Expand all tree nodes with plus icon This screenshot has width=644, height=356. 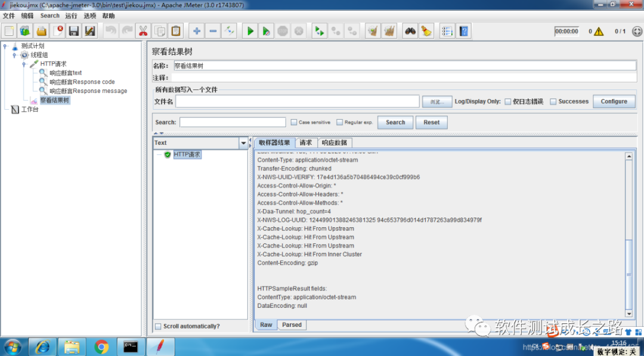point(197,31)
